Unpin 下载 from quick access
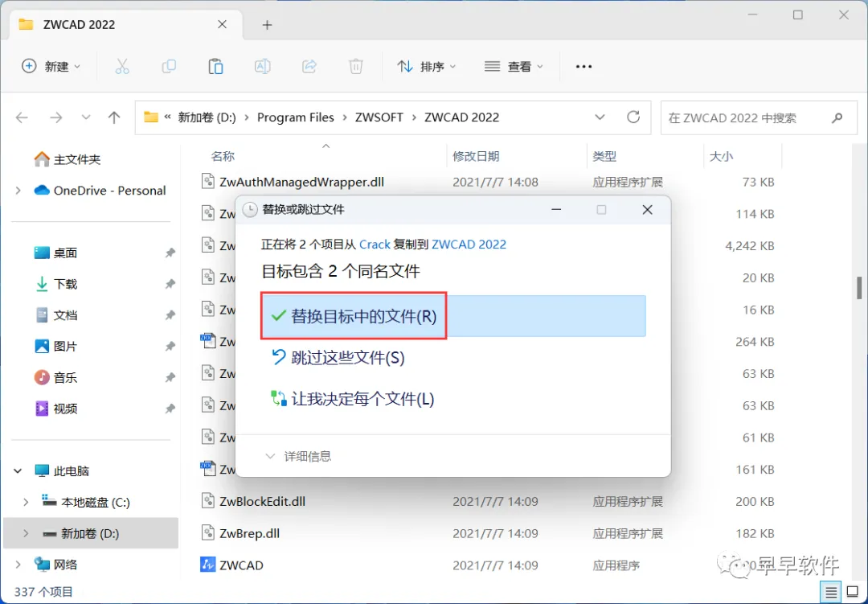 coord(170,284)
